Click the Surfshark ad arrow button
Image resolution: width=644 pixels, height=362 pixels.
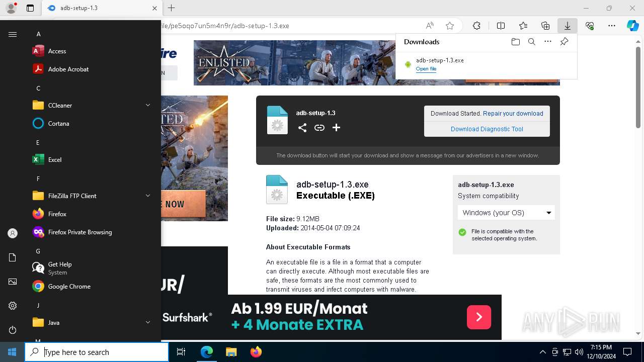pyautogui.click(x=479, y=317)
